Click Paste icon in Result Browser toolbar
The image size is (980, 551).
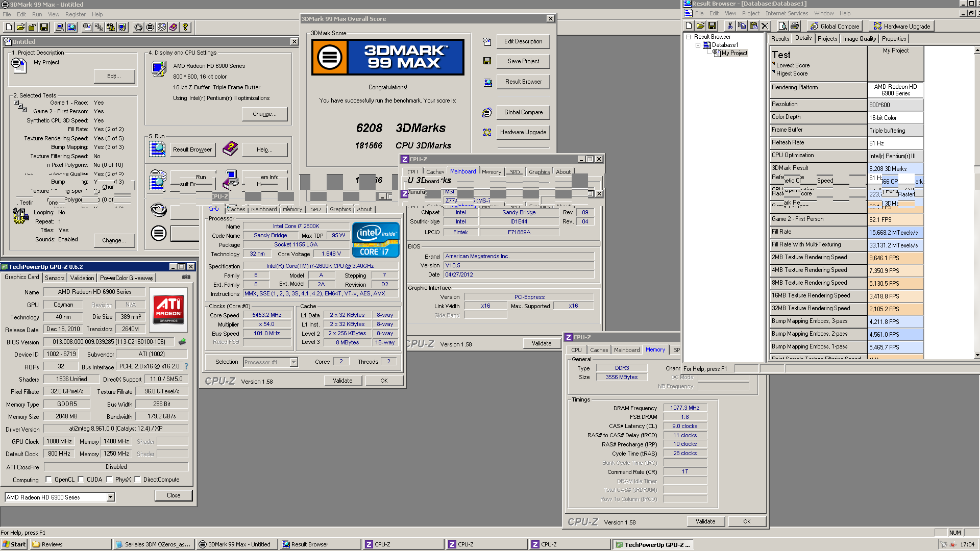pyautogui.click(x=753, y=26)
